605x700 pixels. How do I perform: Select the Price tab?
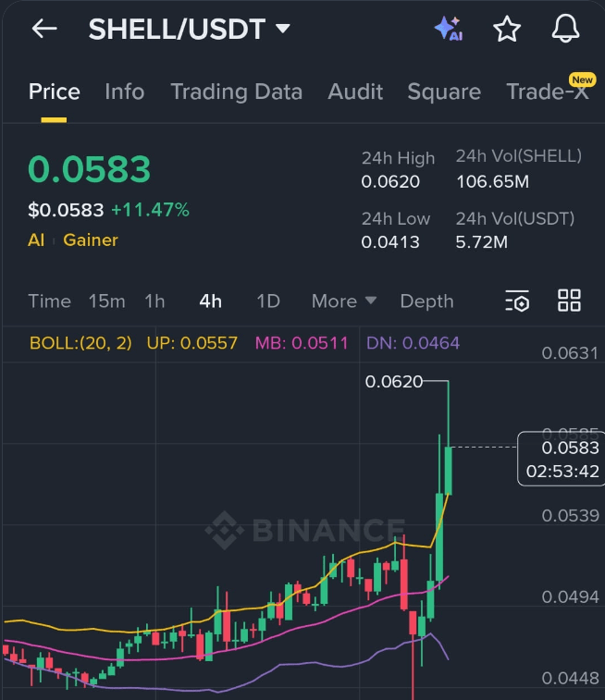click(54, 92)
